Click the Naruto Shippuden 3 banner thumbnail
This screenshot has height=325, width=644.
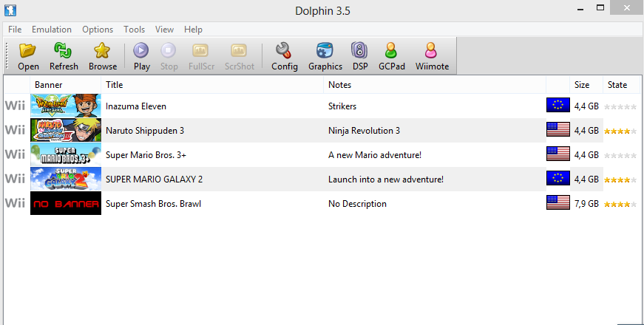point(66,130)
